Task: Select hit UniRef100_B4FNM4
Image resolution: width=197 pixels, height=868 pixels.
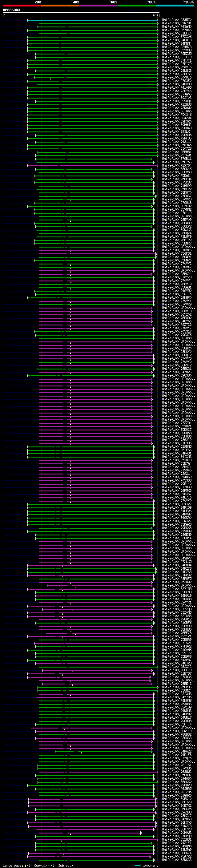Action: click(x=177, y=43)
